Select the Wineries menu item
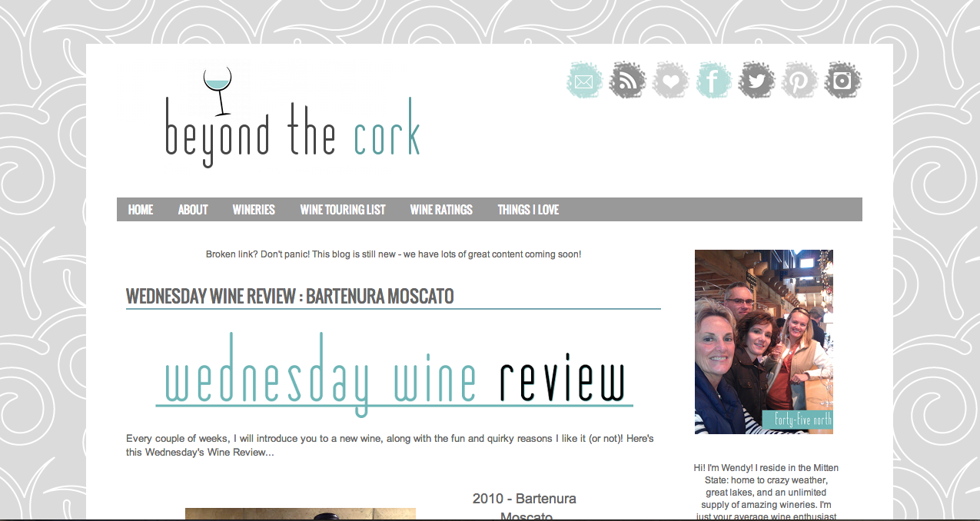The image size is (980, 521). pyautogui.click(x=254, y=209)
